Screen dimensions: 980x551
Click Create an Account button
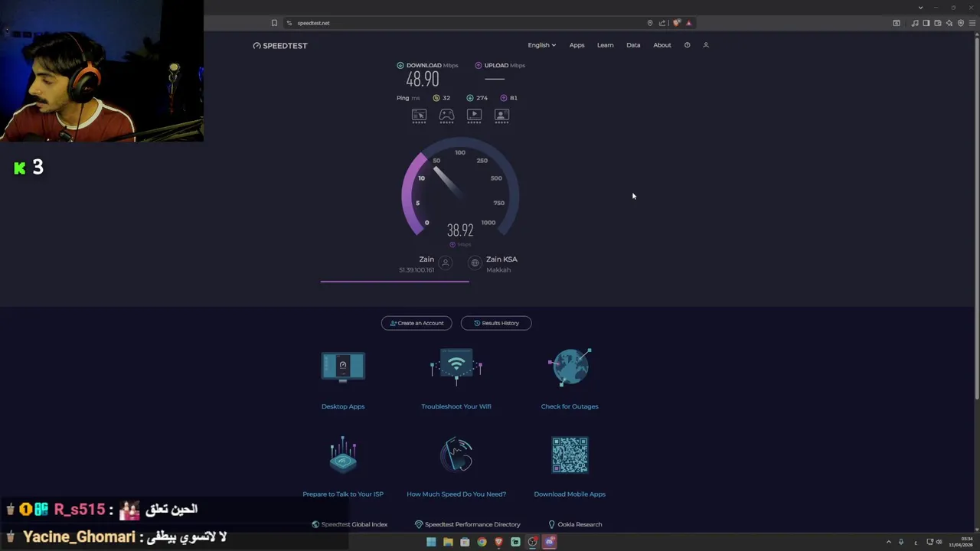coord(416,323)
